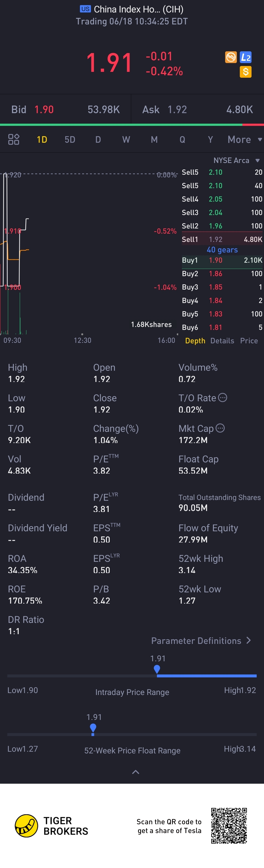
Task: Open the NYSE Arca exchange dropdown
Action: 236,160
